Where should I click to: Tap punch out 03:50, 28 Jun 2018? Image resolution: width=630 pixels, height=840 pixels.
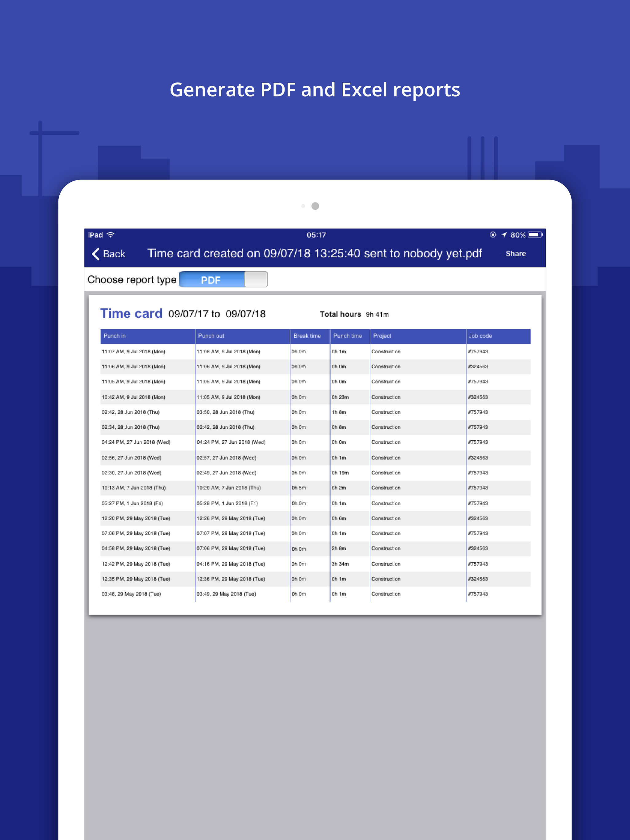pos(225,412)
